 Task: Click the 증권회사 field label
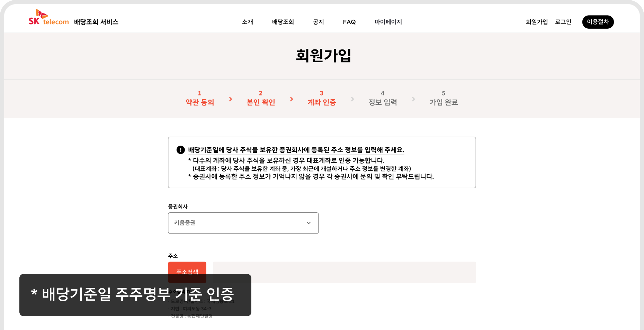coord(178,207)
